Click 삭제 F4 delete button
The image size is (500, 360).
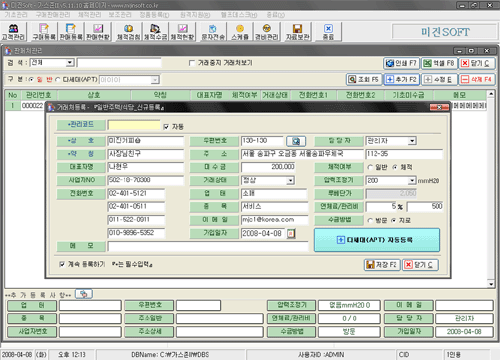[x=477, y=79]
